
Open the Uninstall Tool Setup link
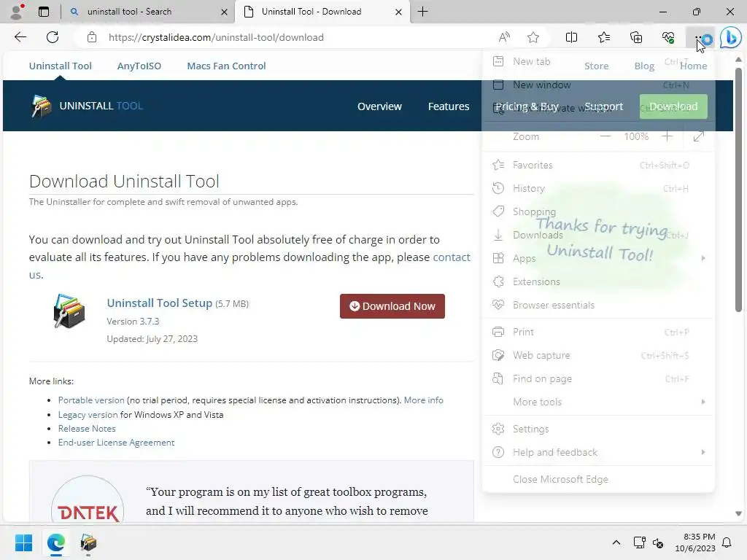tap(159, 303)
